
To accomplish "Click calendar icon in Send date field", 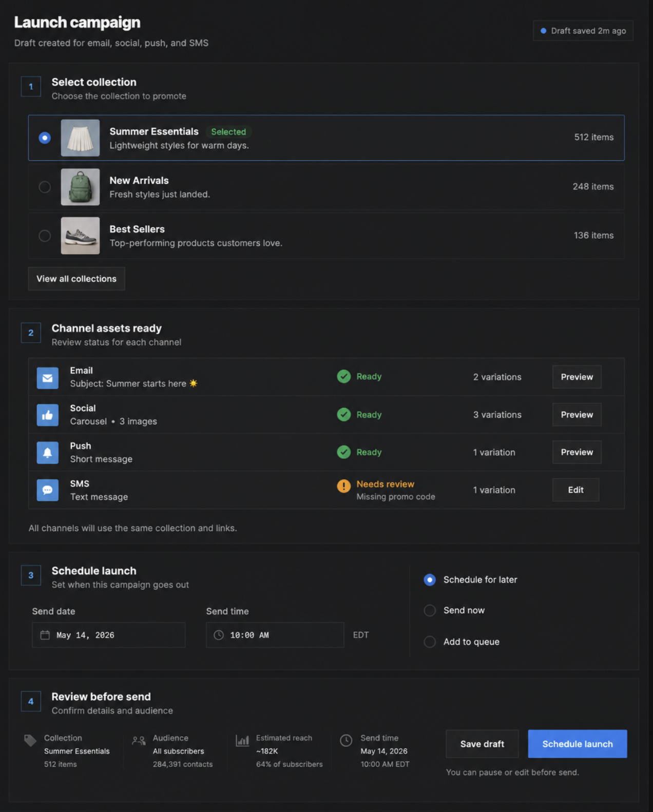I will [x=45, y=635].
